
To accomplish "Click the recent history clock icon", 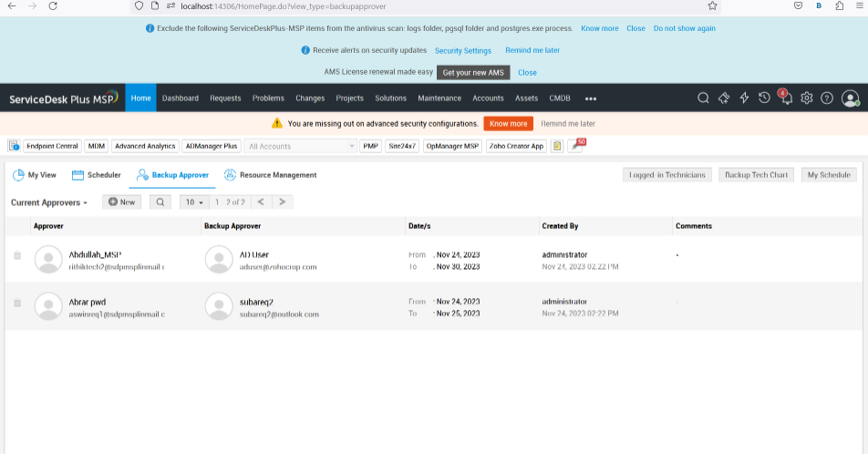I will click(x=765, y=98).
